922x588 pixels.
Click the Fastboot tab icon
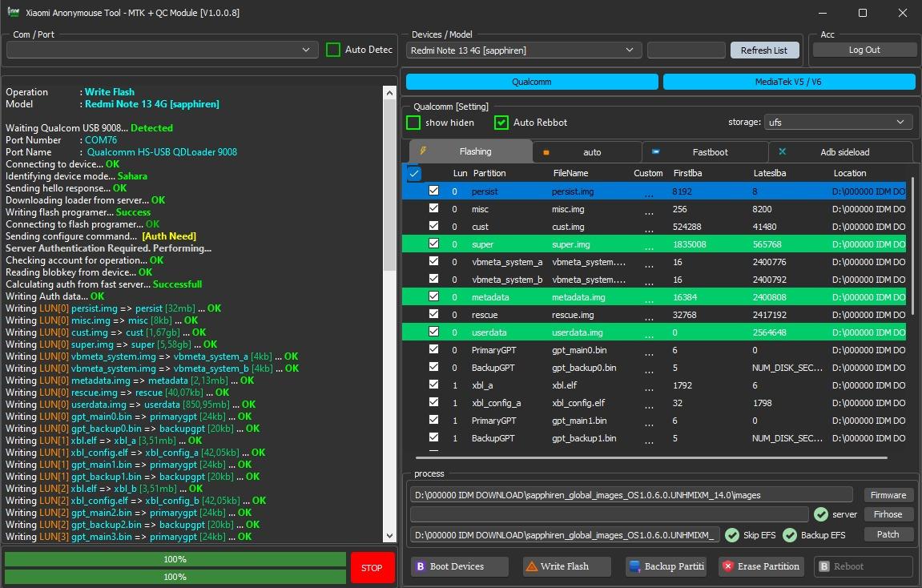pos(655,151)
